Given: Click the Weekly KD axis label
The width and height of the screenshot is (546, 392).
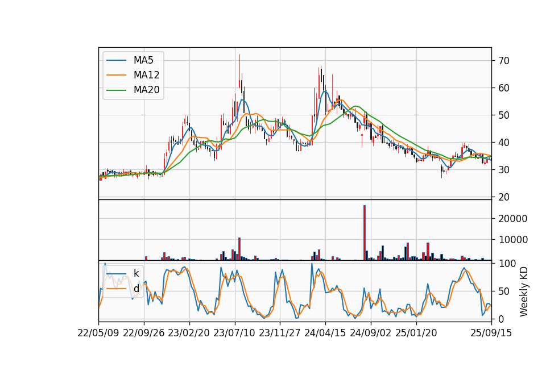Looking at the screenshot, I should [x=524, y=291].
